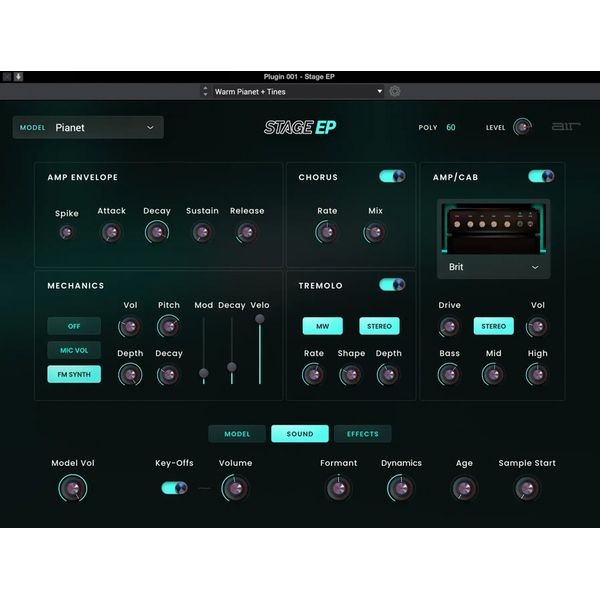600x600 pixels.
Task: Click the Mechanics Depth knob
Action: click(x=130, y=375)
